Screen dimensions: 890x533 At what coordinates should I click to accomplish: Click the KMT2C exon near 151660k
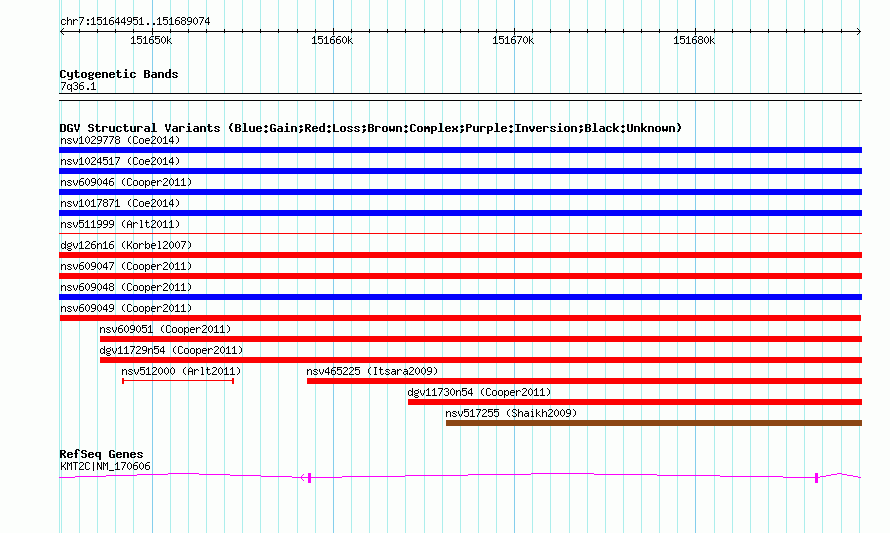click(x=309, y=478)
